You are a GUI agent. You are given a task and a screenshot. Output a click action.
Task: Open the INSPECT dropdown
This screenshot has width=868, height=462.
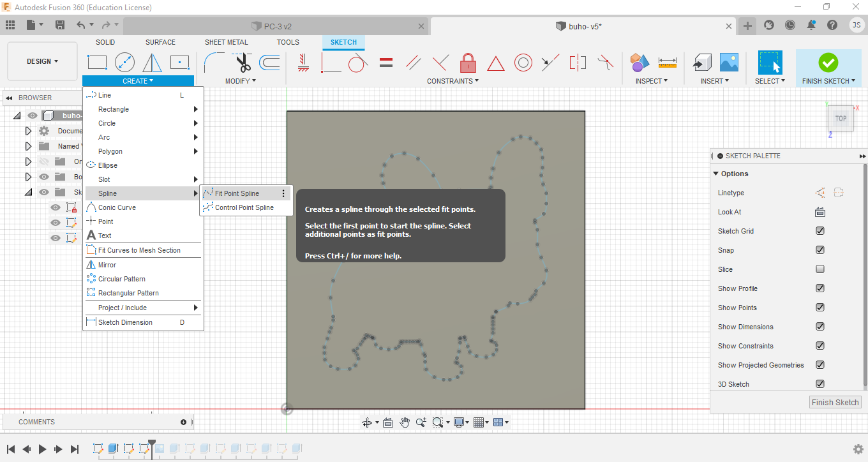click(652, 81)
